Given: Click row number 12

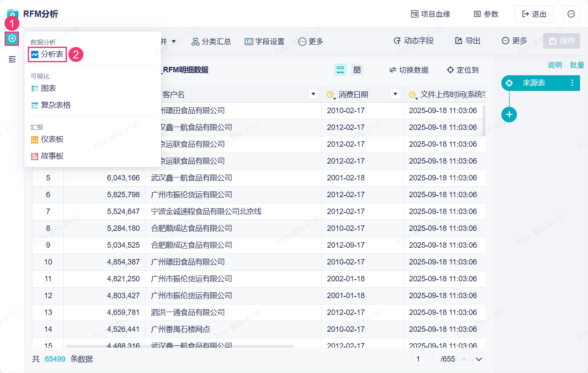Looking at the screenshot, I should tap(48, 296).
